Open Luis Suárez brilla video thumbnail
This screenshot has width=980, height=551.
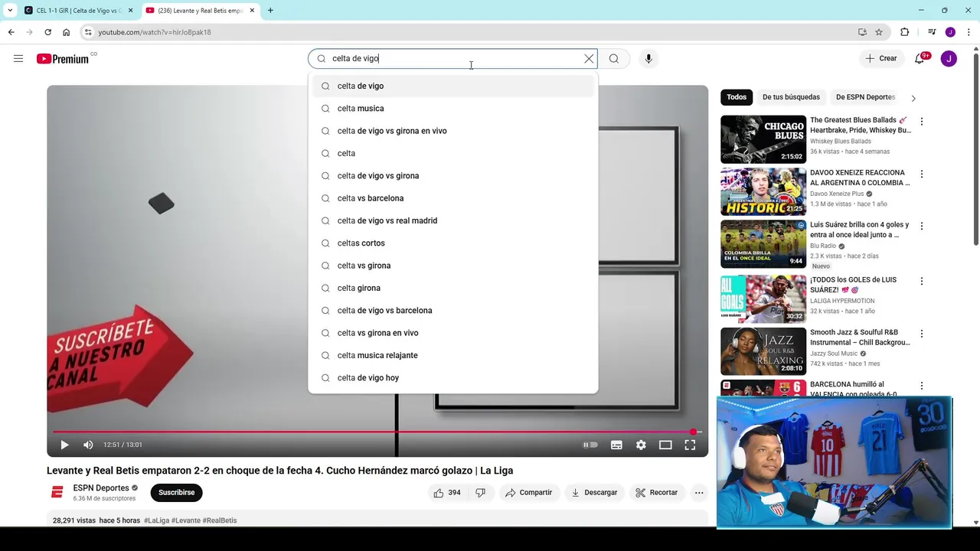763,245
